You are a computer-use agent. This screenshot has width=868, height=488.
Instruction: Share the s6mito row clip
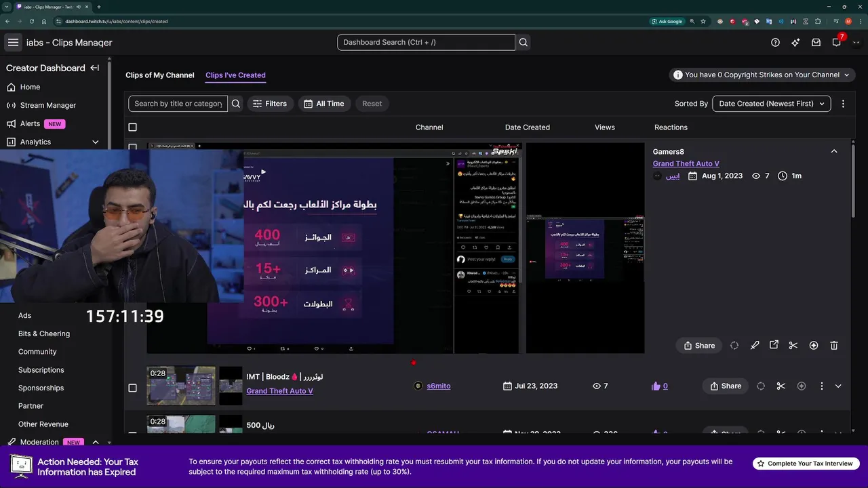pos(726,386)
